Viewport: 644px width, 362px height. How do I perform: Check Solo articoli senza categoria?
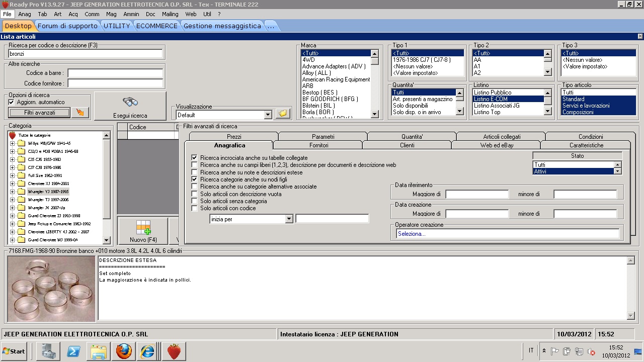195,201
